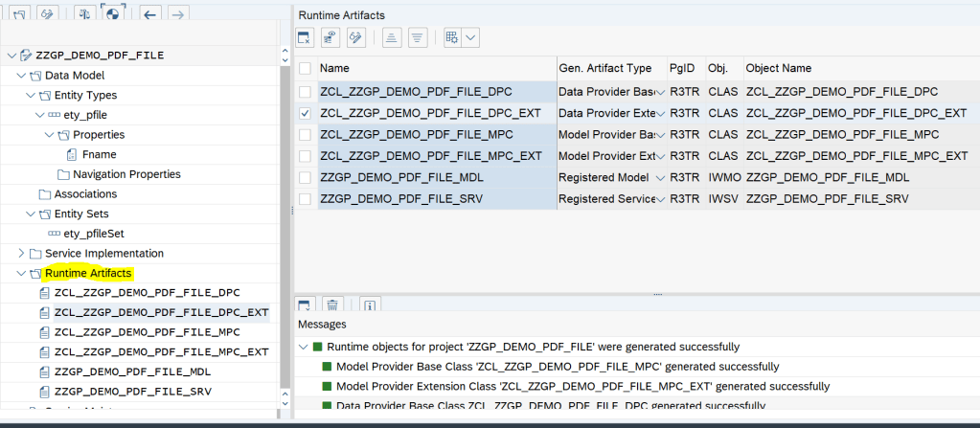
Task: Click the Display/Change pencil icon in Runtime Artifacts toolbar
Action: coord(354,37)
